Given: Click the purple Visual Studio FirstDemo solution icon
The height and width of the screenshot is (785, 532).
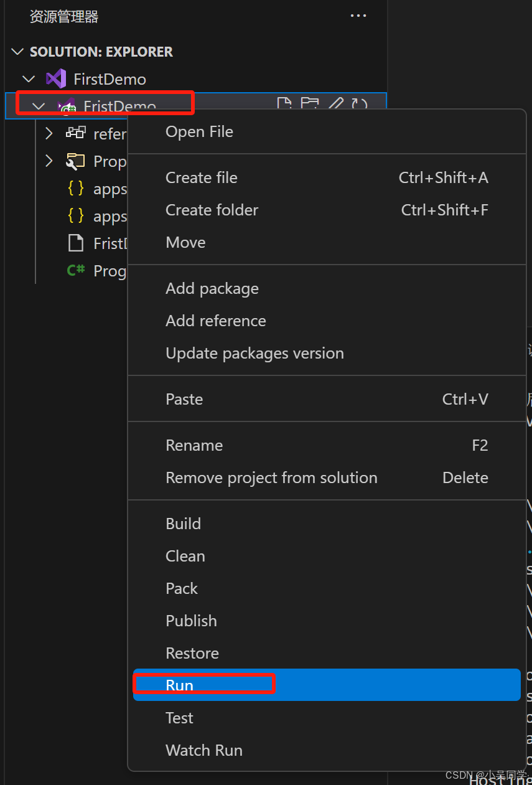Looking at the screenshot, I should [x=56, y=79].
